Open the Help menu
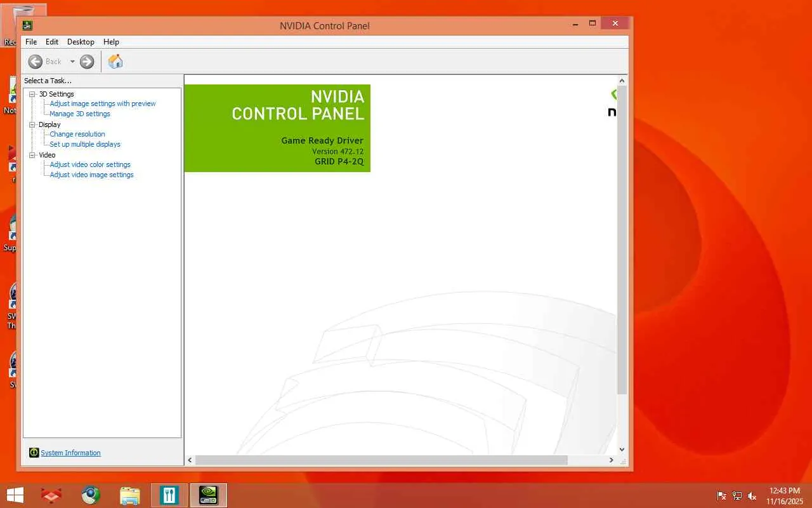Screen dimensions: 812x508 [x=111, y=42]
